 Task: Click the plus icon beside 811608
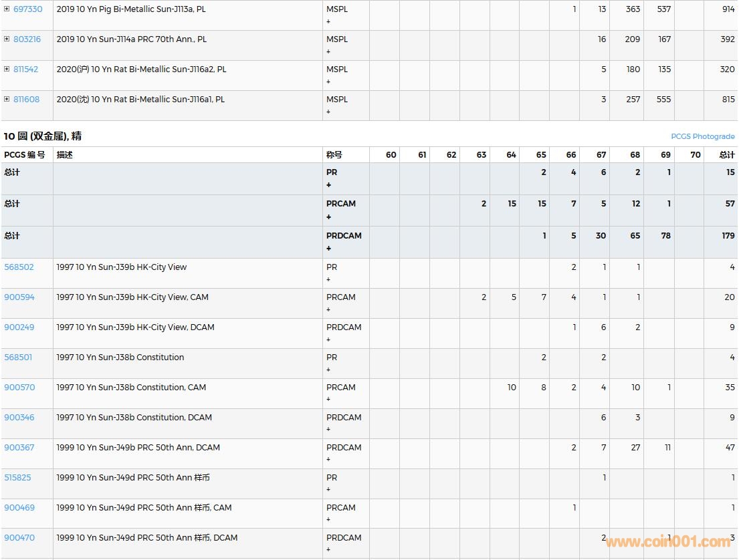click(7, 99)
